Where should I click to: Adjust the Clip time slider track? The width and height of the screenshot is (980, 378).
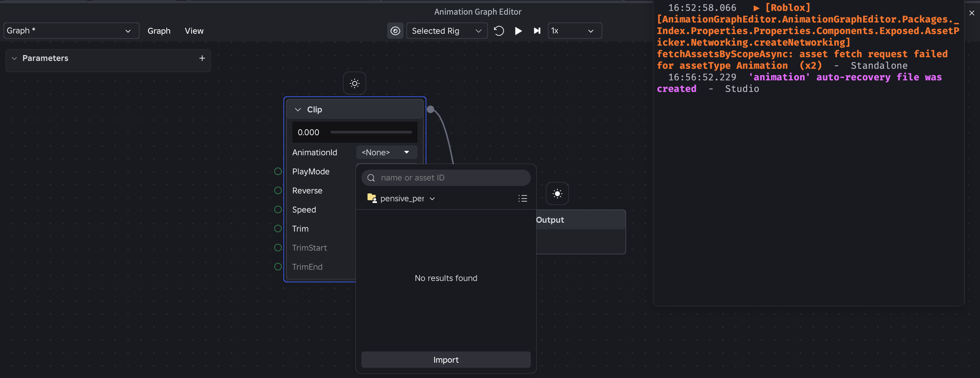(x=371, y=132)
